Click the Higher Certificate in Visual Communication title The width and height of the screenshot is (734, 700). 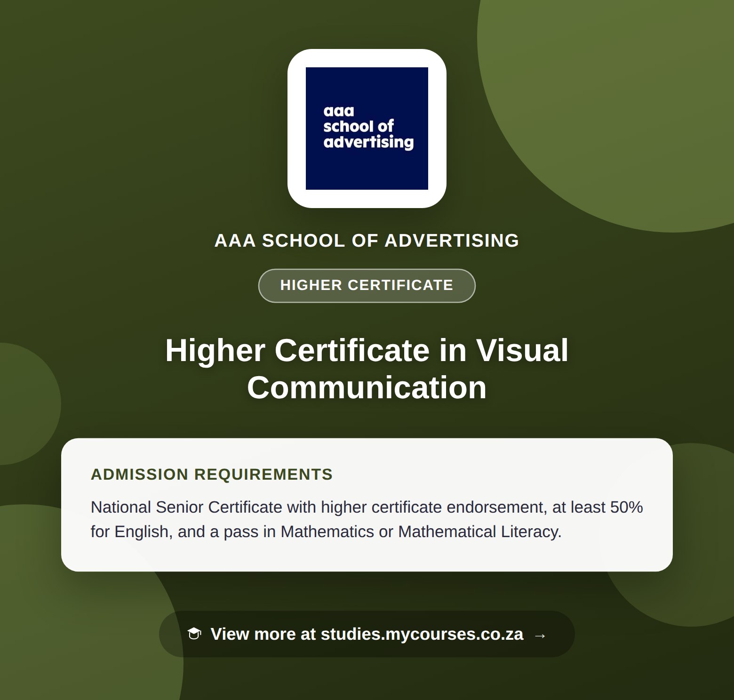click(367, 369)
